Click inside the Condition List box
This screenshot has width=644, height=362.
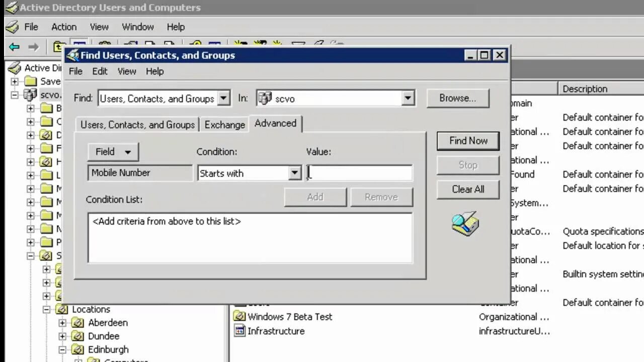pyautogui.click(x=250, y=238)
